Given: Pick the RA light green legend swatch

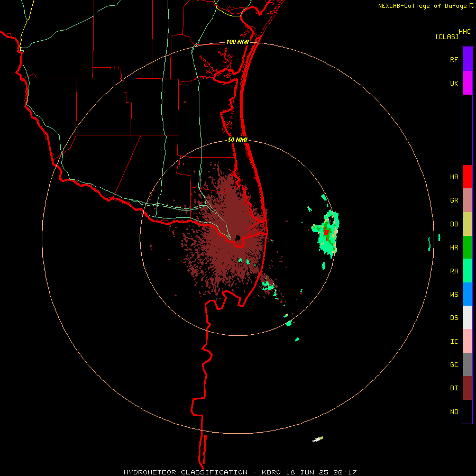Looking at the screenshot, I should 467,271.
